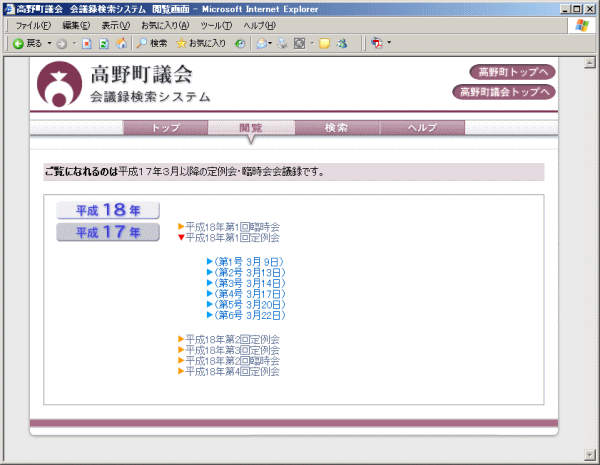Image resolution: width=600 pixels, height=465 pixels.
Task: Switch to the トップ tab
Action: [x=166, y=127]
